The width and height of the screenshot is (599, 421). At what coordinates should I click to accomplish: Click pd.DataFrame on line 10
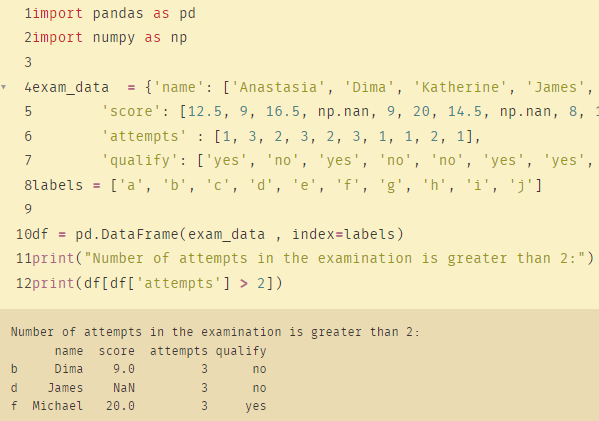coord(127,234)
